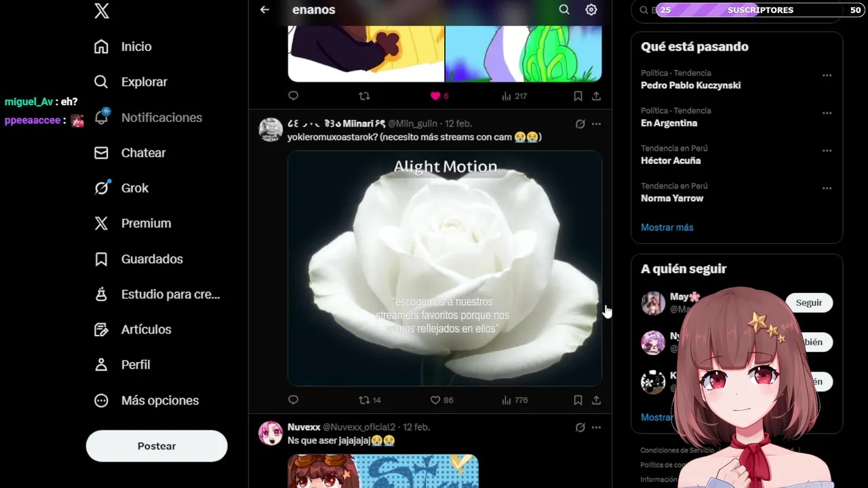Reply to Miinari's white rose post
Image resolution: width=868 pixels, height=488 pixels.
click(293, 401)
